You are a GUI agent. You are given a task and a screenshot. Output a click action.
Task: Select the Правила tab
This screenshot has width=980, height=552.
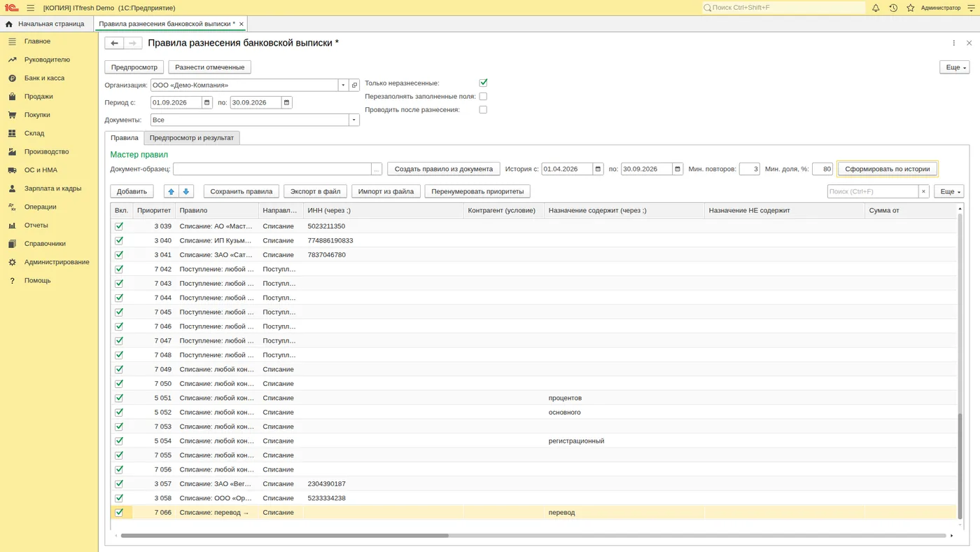tap(125, 138)
